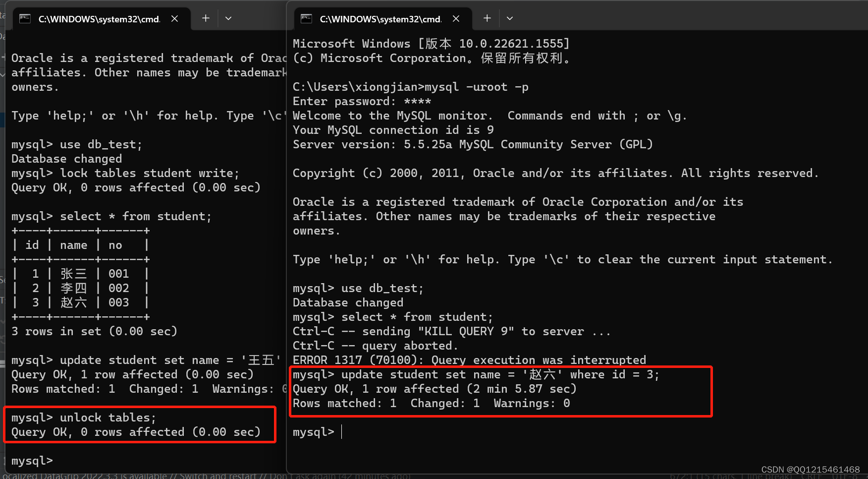Click 'Your MySQL connection id is 9' line

pyautogui.click(x=393, y=130)
